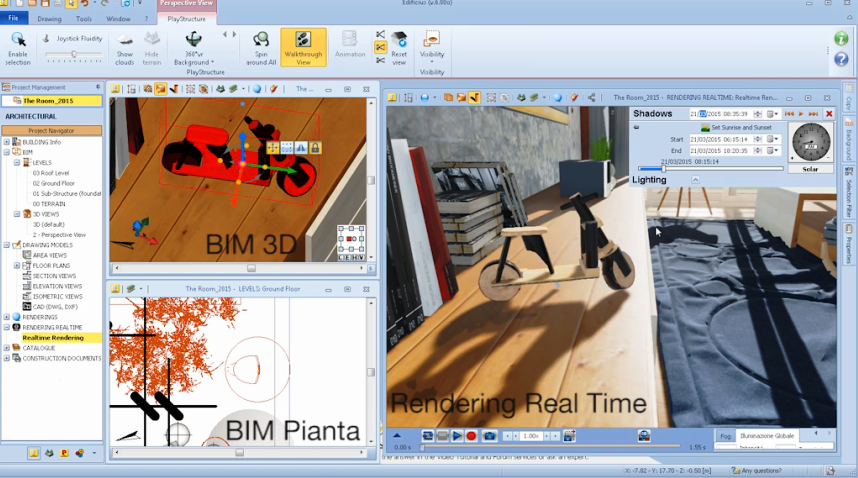The width and height of the screenshot is (858, 478).
Task: Click the animation timeline slider
Action: tap(550, 447)
